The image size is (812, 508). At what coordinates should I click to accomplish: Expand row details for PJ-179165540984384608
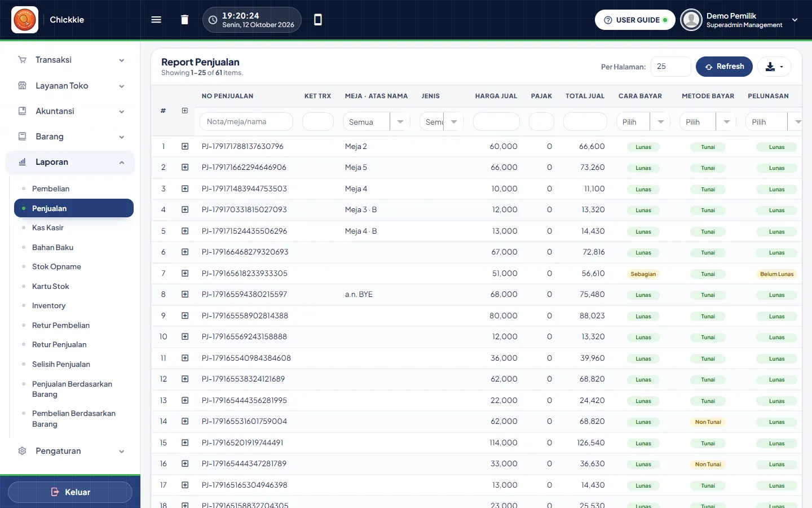click(185, 358)
